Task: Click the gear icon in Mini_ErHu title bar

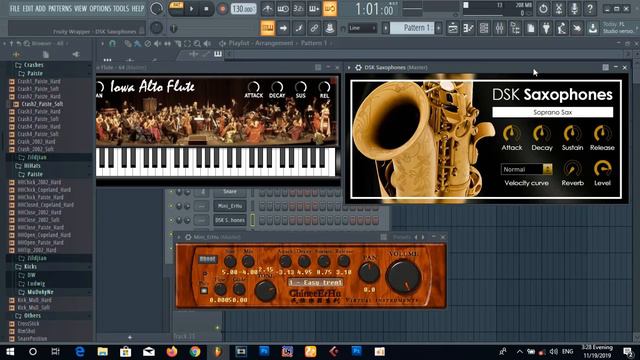Action: (x=188, y=237)
